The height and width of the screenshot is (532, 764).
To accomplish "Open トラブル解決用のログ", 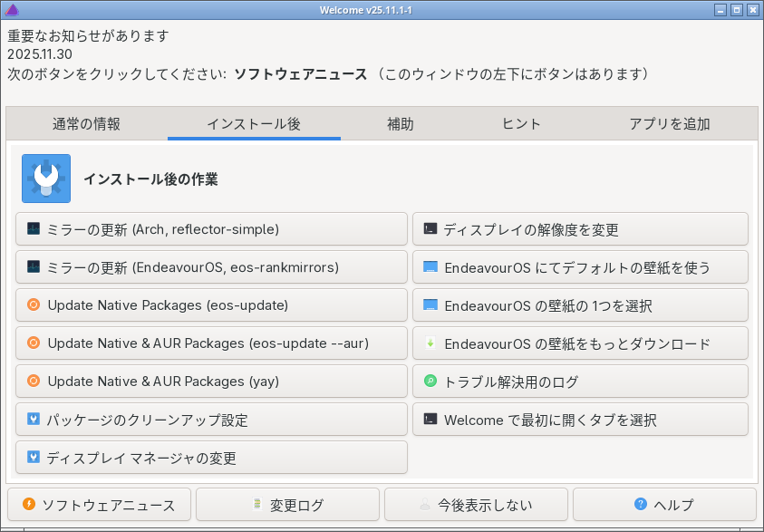I will pos(580,381).
